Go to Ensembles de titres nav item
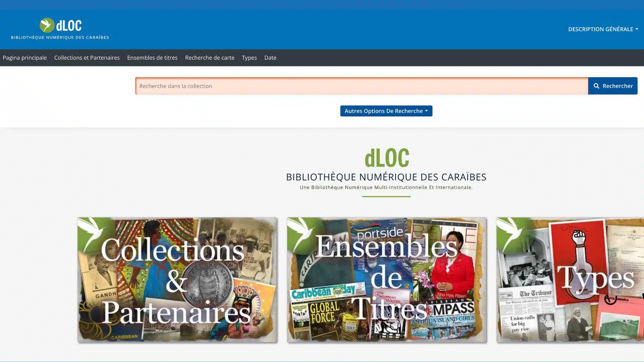The height and width of the screenshot is (362, 644). 152,58
